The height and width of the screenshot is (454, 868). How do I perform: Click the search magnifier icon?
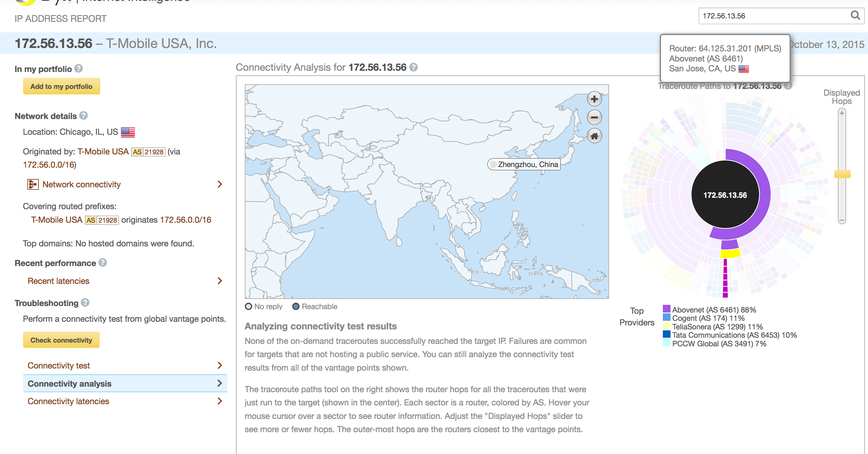point(855,15)
